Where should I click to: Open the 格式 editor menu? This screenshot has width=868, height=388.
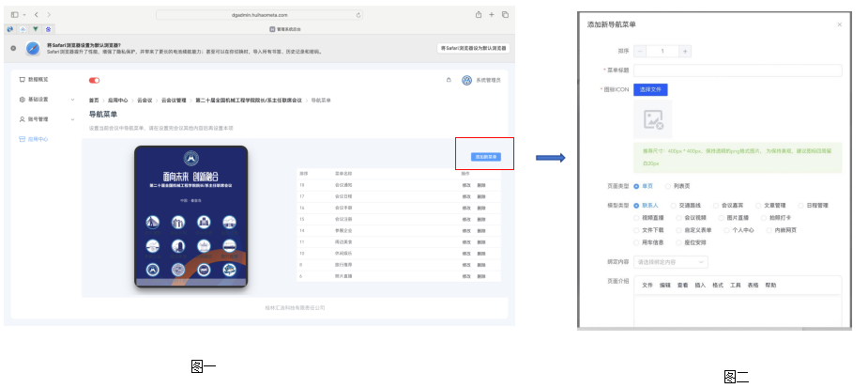718,286
